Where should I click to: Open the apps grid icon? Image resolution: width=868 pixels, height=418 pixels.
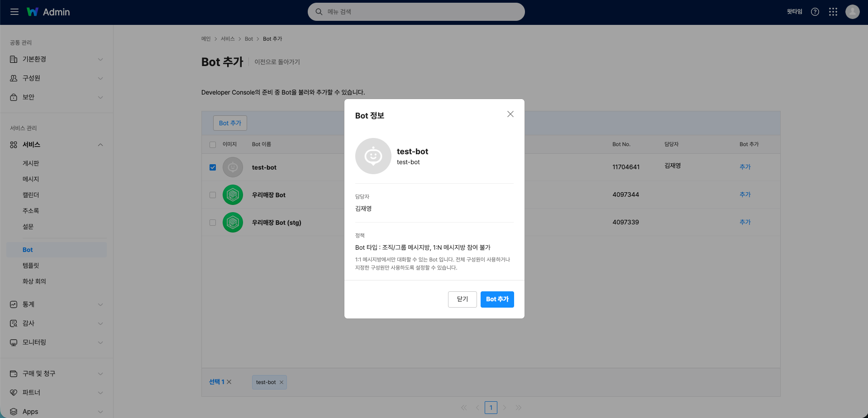click(833, 12)
